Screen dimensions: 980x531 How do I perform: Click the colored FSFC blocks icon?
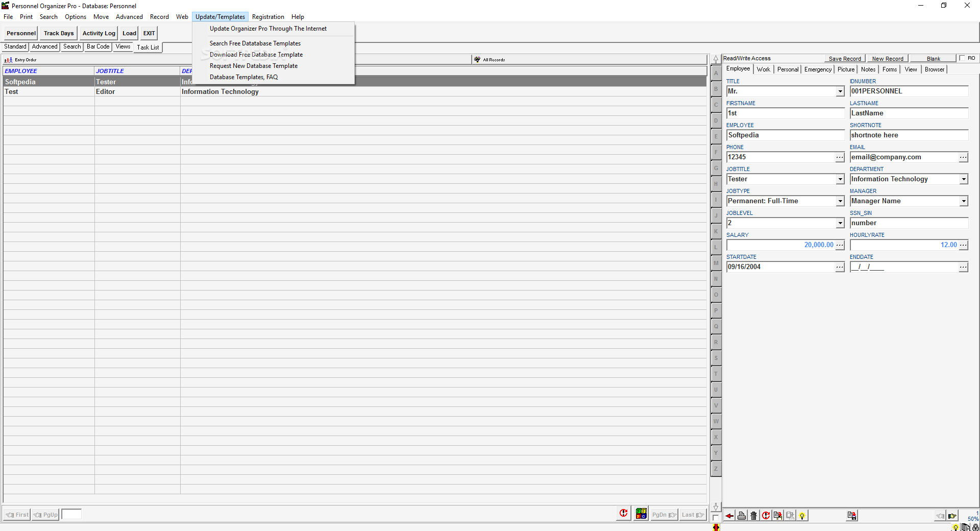(641, 514)
